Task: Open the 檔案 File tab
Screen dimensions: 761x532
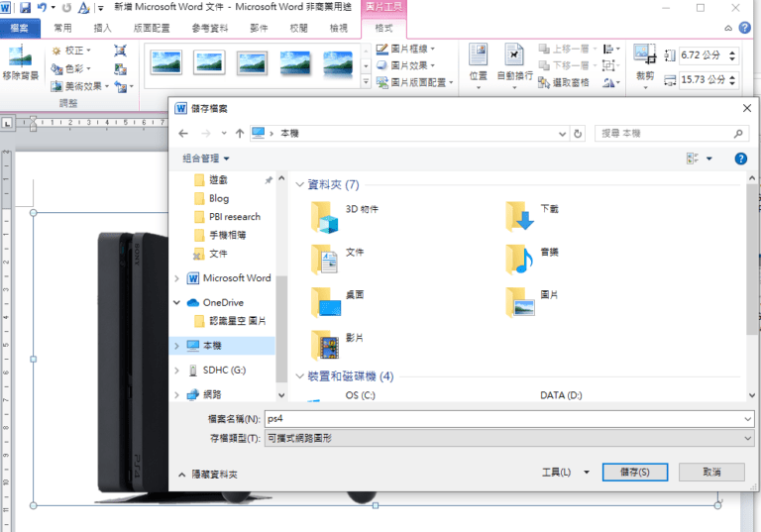Action: click(x=20, y=28)
